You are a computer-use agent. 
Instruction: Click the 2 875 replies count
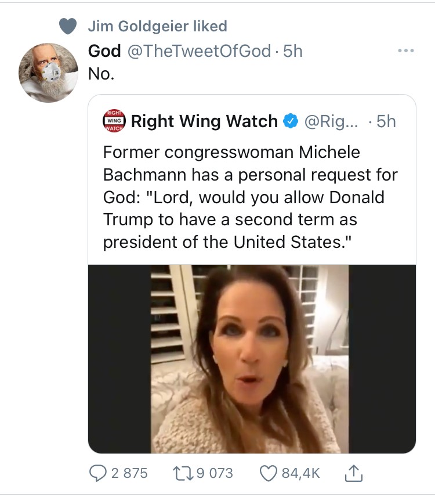tap(129, 473)
